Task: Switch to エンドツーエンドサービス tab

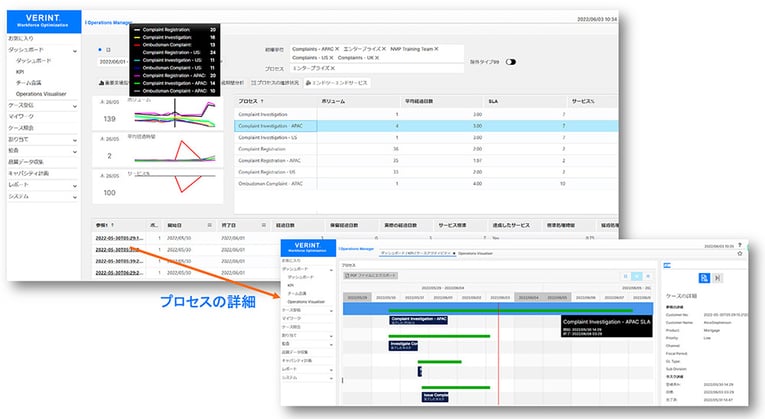Action: point(337,83)
